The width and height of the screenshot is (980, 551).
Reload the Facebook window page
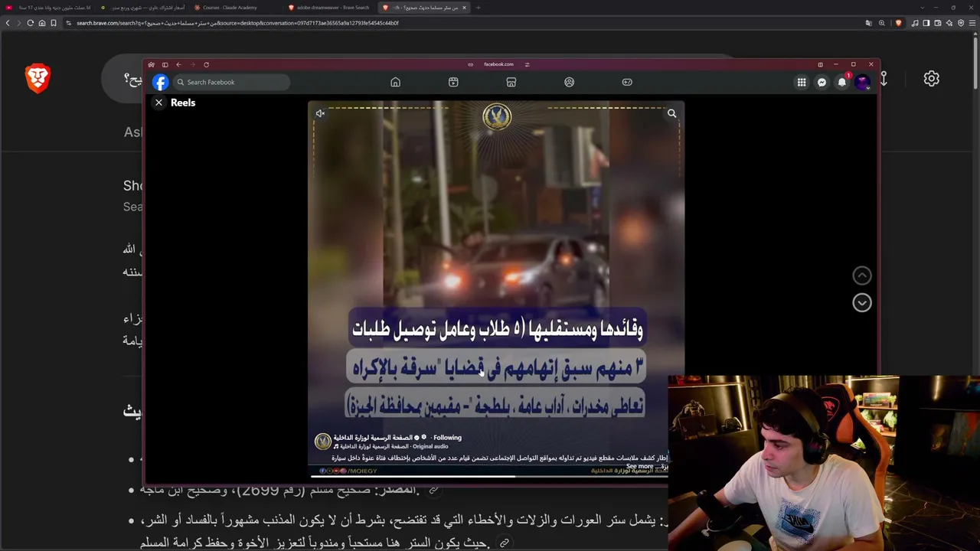(206, 65)
